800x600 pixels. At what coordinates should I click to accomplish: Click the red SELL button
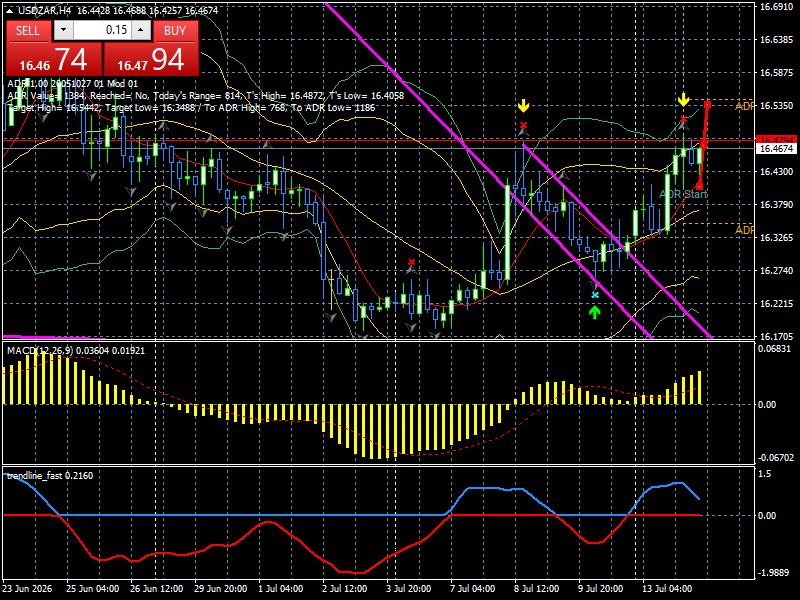[28, 31]
